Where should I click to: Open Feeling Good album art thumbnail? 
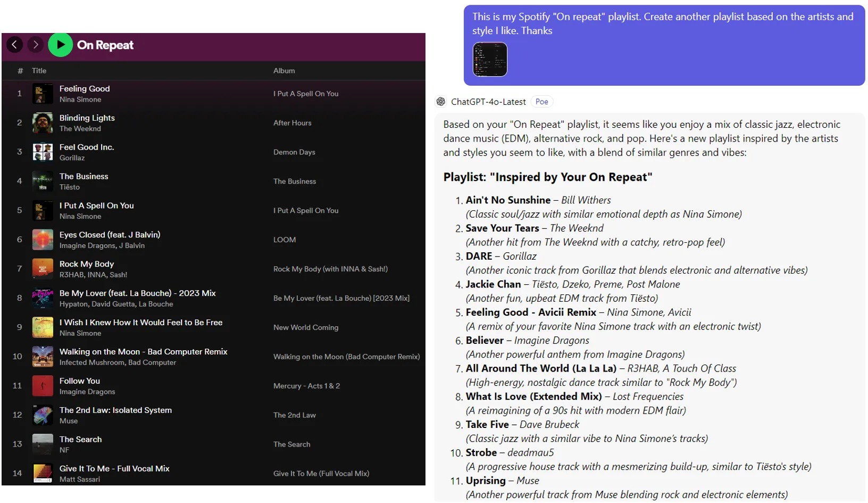[x=43, y=94]
